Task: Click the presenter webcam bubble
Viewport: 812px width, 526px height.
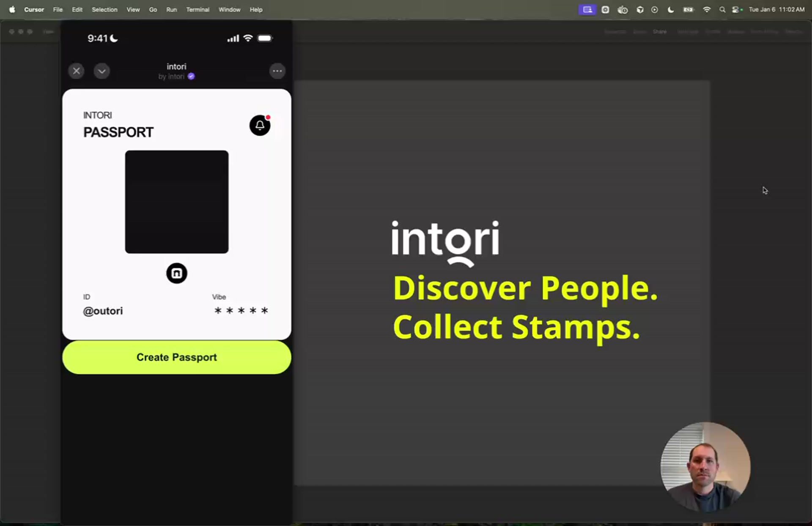Action: (705, 467)
